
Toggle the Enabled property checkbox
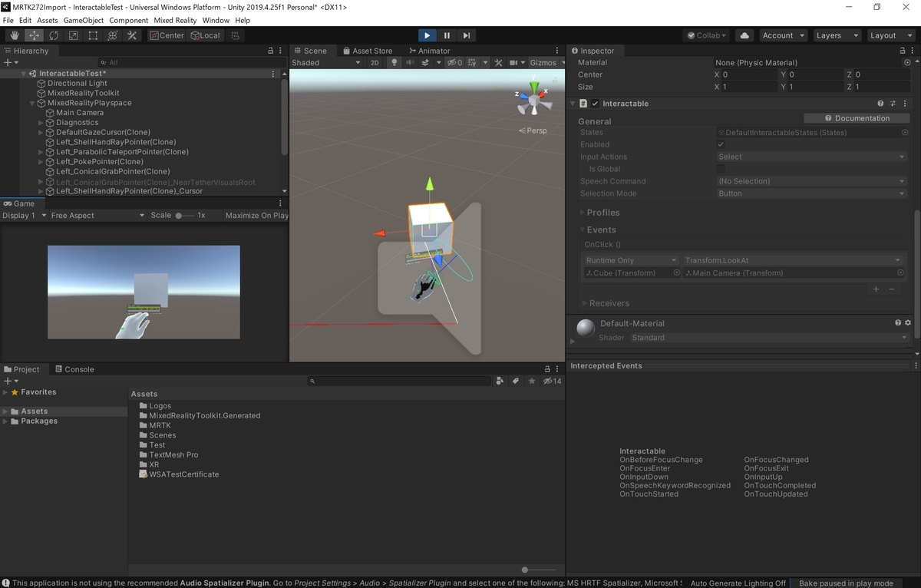(x=721, y=144)
